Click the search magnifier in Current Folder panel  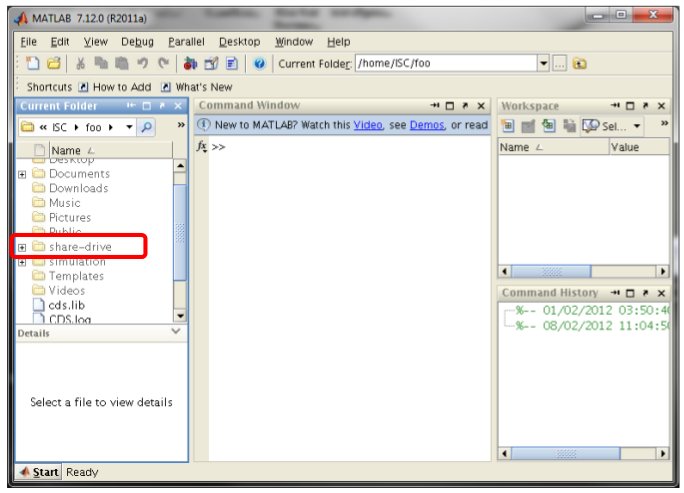(146, 127)
